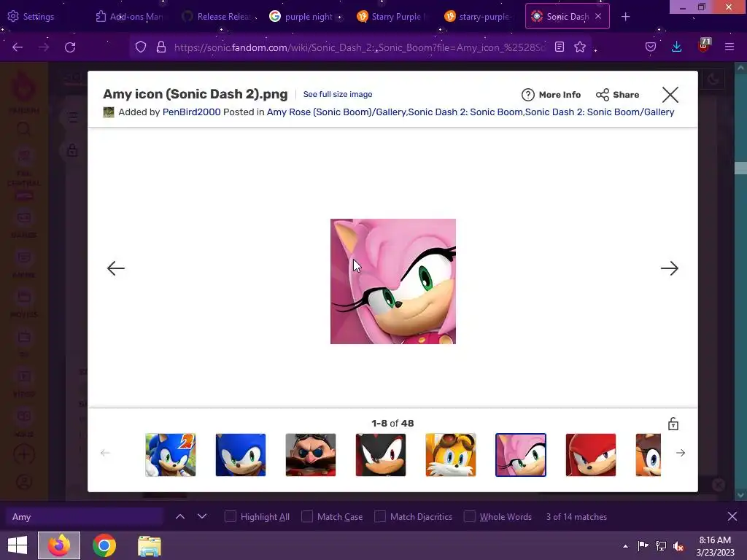Show next image in the lightbox
Viewport: 747px width, 560px height.
(670, 268)
